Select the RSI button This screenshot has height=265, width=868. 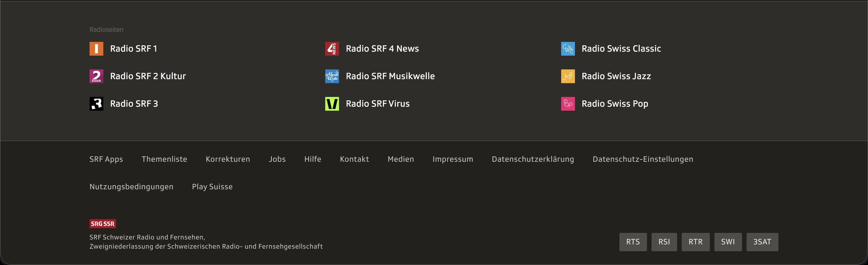(664, 242)
